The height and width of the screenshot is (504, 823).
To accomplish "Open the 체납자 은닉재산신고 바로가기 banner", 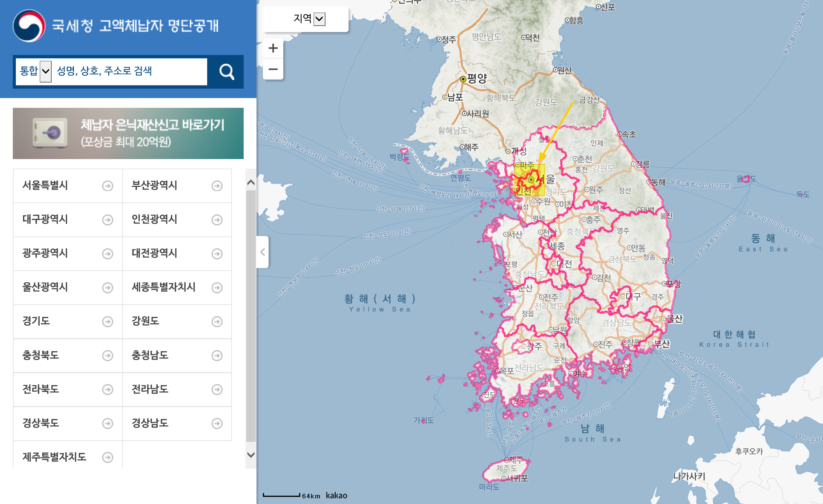I will (128, 133).
